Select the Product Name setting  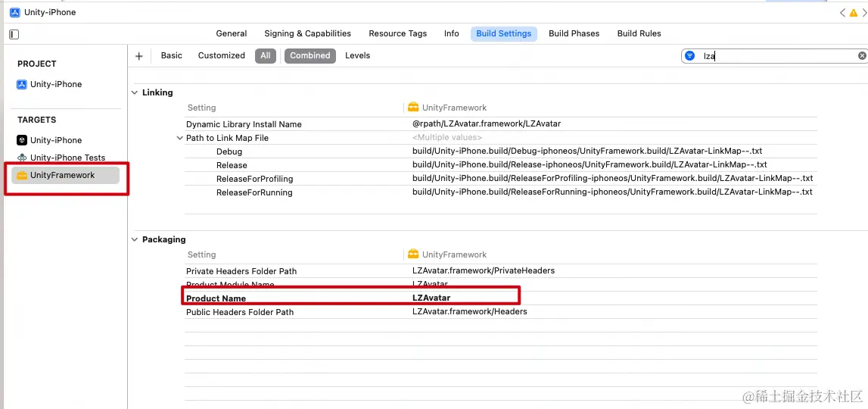tap(216, 298)
